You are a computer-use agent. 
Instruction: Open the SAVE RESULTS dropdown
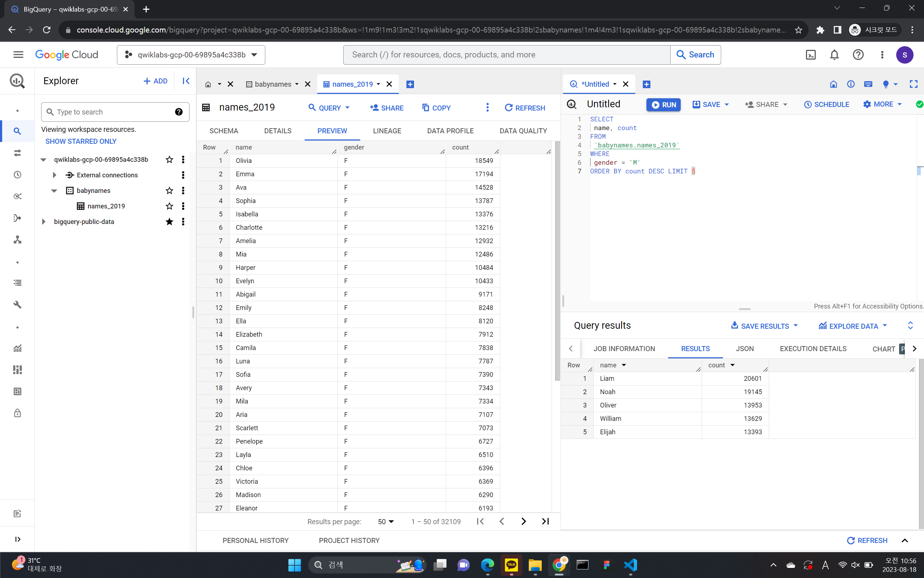coord(764,326)
